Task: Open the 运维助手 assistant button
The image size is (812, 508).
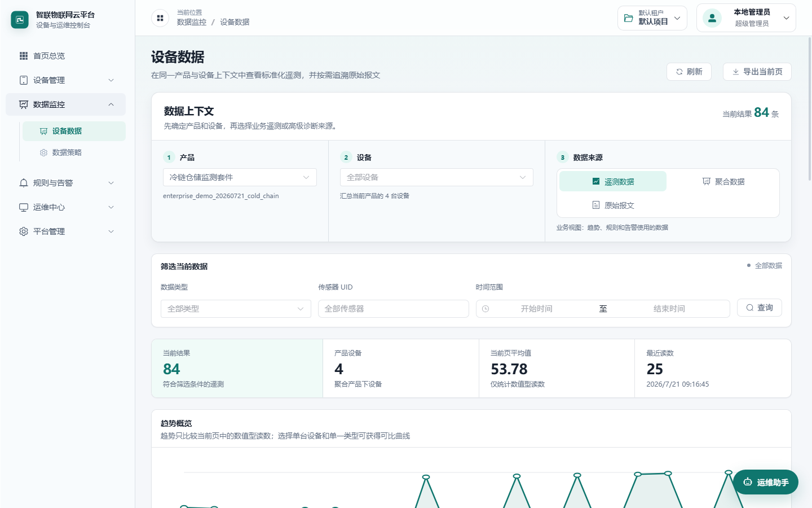Action: (x=766, y=482)
